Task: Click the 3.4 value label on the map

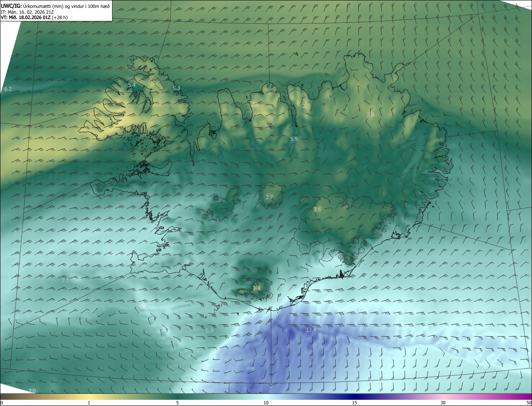Action: pyautogui.click(x=256, y=288)
